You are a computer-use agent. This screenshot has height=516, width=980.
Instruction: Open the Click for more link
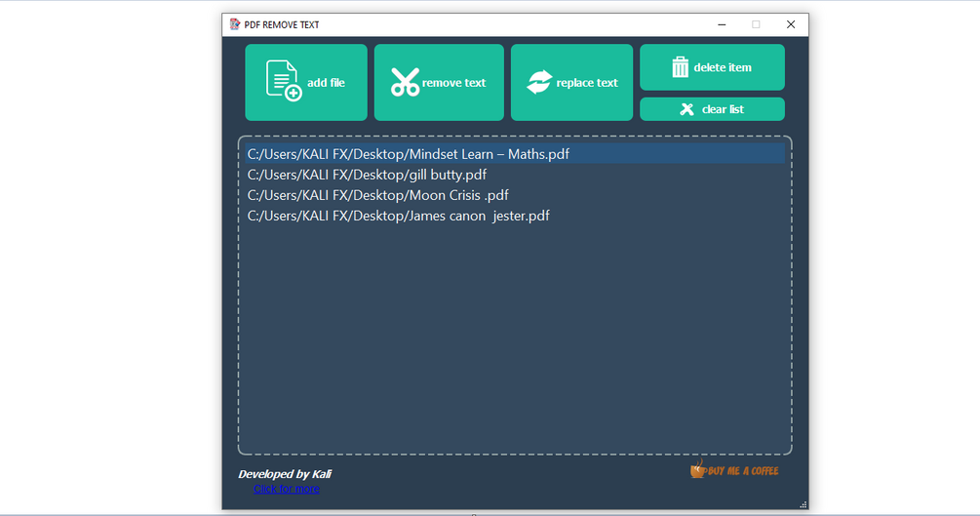pyautogui.click(x=287, y=489)
